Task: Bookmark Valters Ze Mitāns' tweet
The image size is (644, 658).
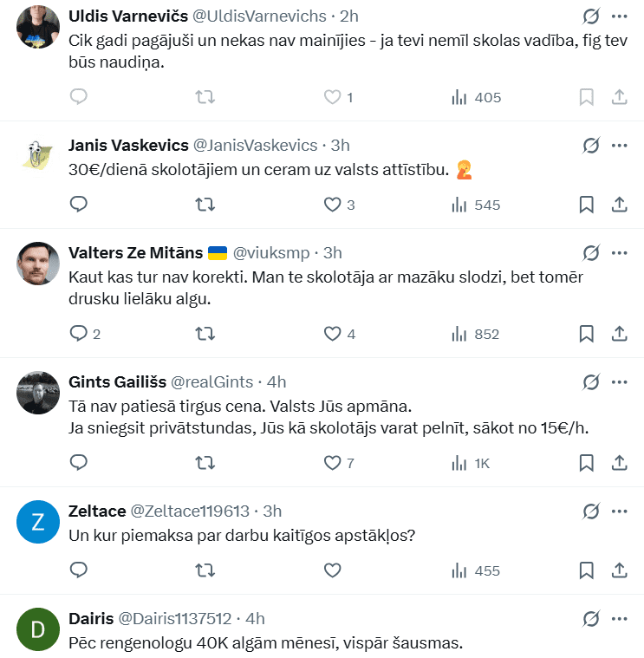Action: (586, 333)
